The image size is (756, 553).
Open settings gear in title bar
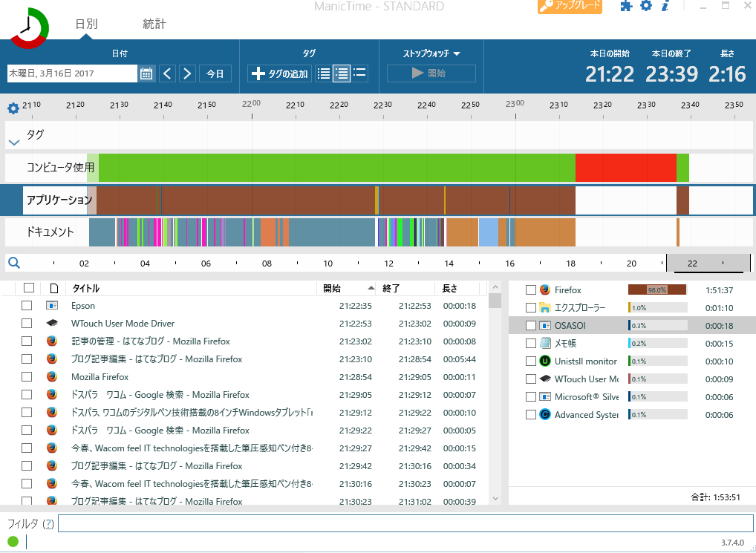point(645,6)
